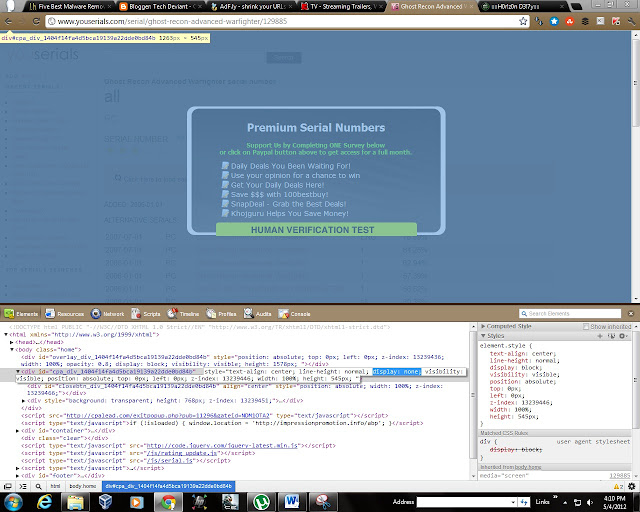640x512 pixels.
Task: Collapse the Styles section
Action: coord(483,336)
